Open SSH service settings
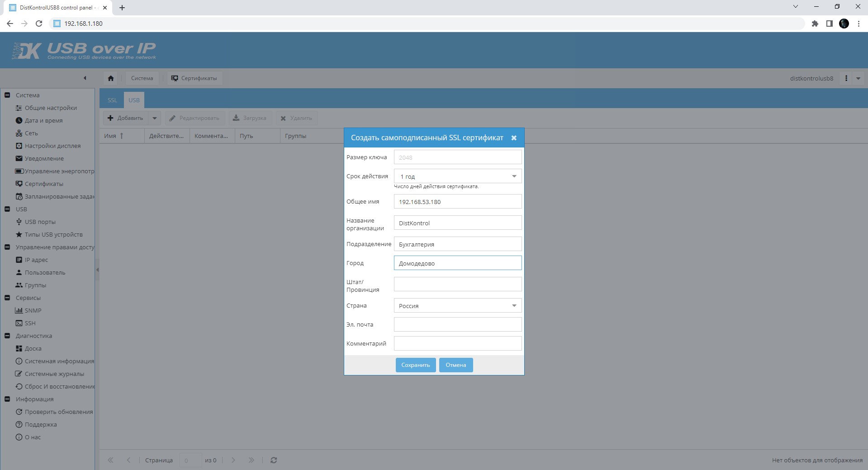The image size is (868, 470). coord(30,323)
